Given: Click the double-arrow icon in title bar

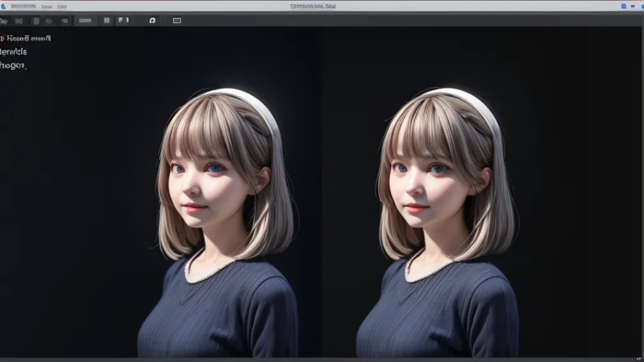Looking at the screenshot, I should (633, 6).
